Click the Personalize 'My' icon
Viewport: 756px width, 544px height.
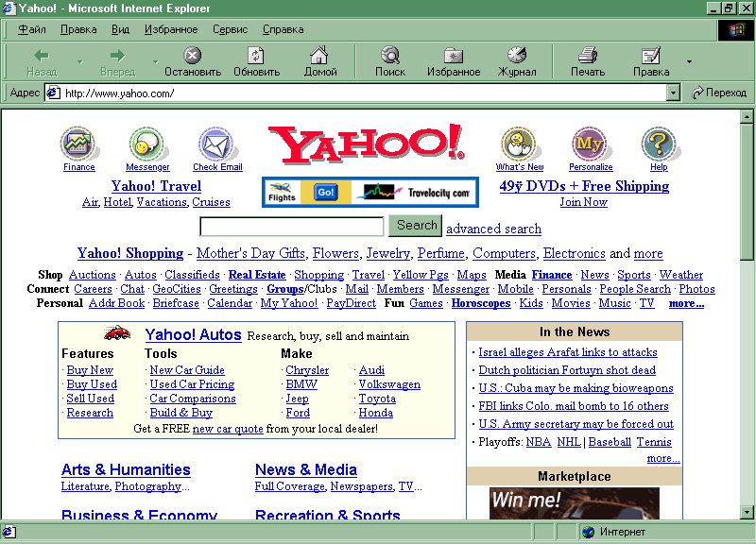(590, 144)
